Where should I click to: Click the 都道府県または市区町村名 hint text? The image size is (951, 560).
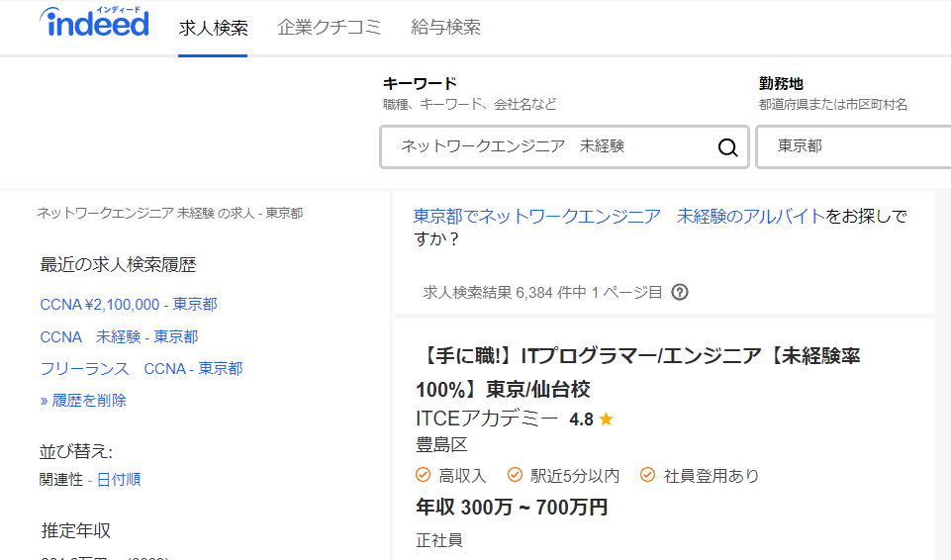(x=832, y=104)
